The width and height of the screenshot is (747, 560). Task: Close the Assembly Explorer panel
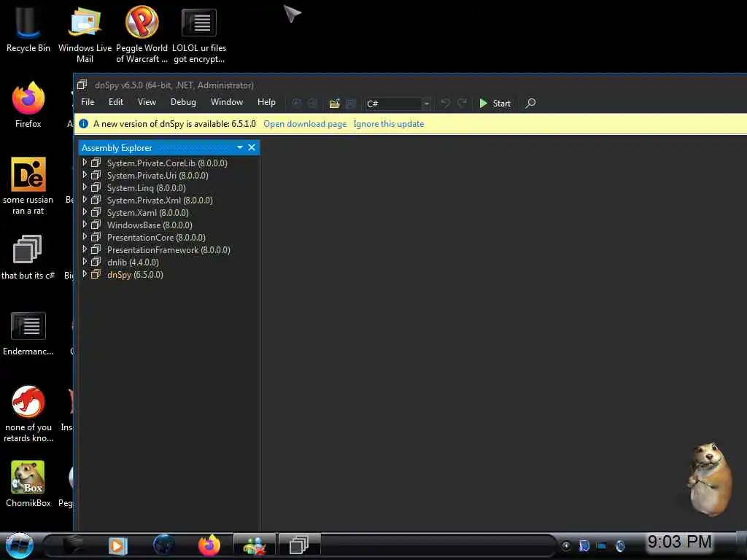pyautogui.click(x=252, y=147)
